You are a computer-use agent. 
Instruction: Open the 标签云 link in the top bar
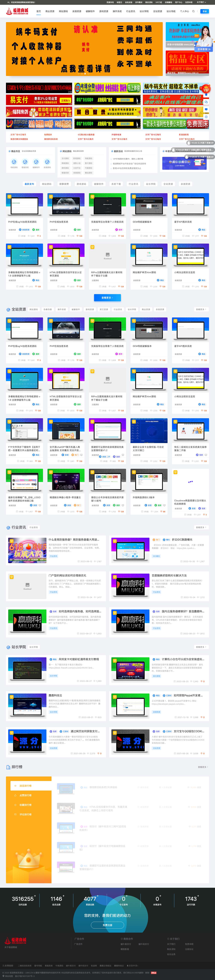click(x=119, y=2)
